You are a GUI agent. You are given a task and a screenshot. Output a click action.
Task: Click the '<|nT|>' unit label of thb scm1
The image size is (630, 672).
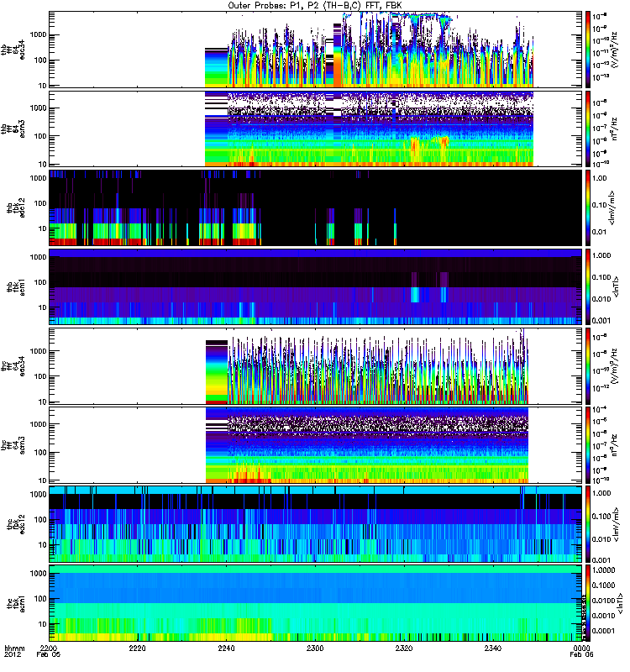coord(616,286)
